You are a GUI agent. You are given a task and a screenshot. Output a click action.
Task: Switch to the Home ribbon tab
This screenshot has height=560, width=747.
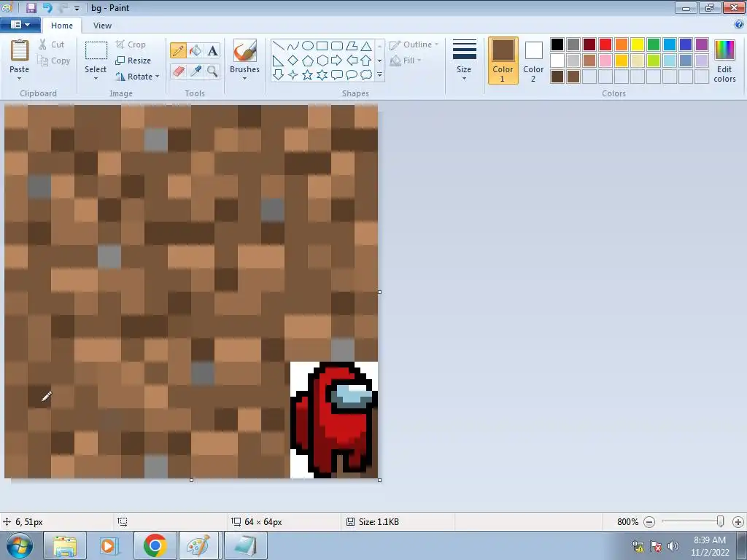click(62, 26)
